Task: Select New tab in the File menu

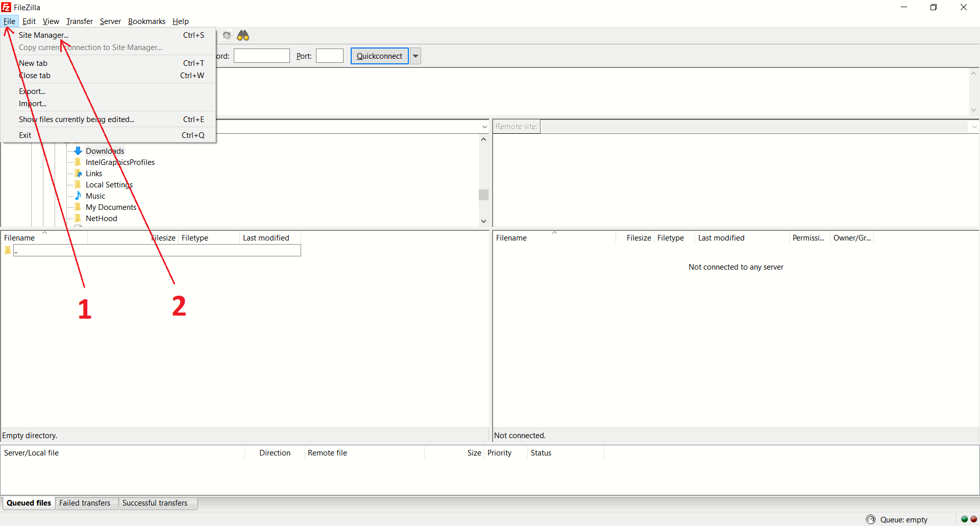Action: click(x=108, y=63)
